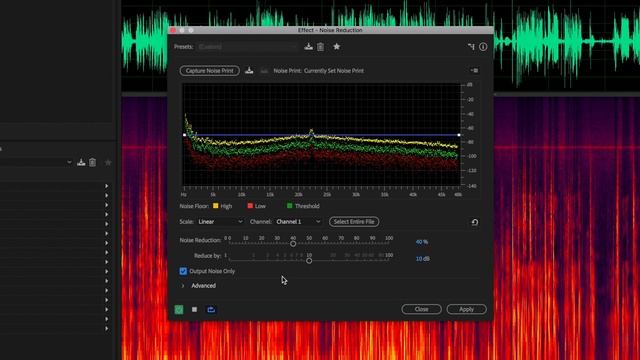Click the Noise Reduction slider handle
640x360 pixels.
click(x=293, y=244)
